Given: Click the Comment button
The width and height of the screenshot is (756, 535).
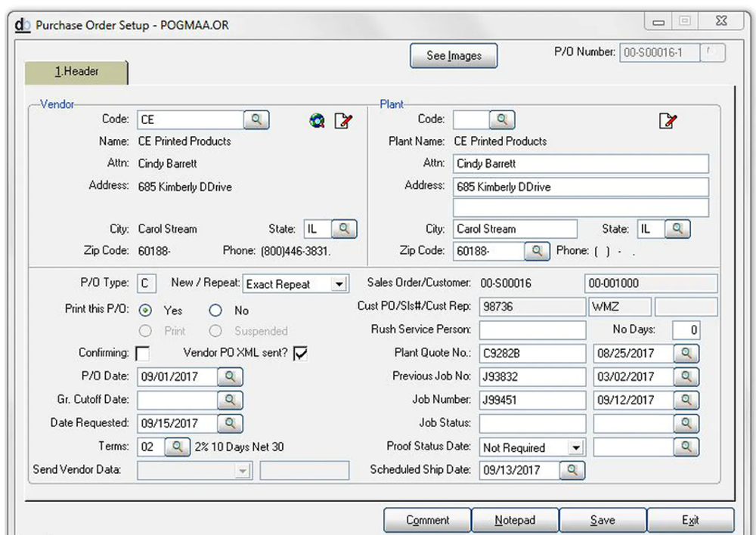Looking at the screenshot, I should point(428,520).
